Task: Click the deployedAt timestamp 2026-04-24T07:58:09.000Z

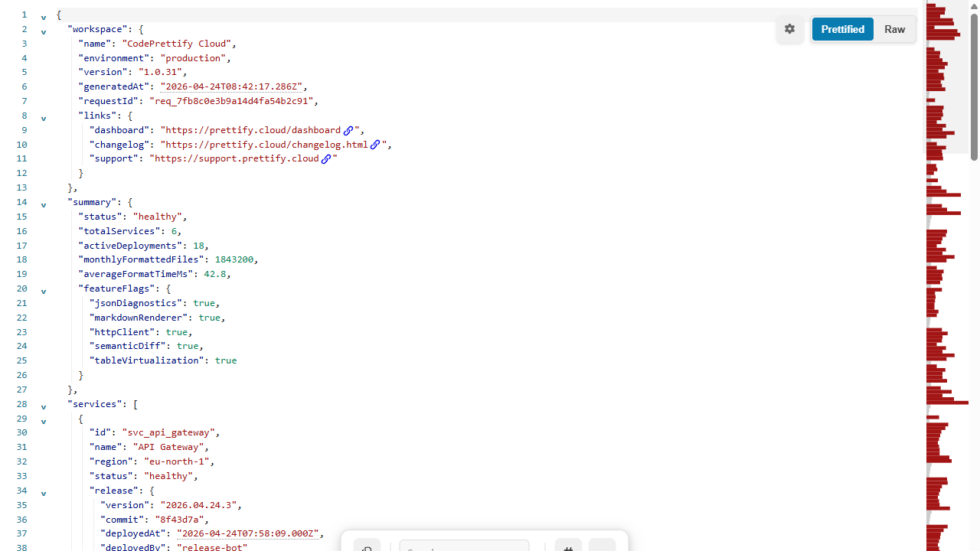Action: click(x=248, y=533)
